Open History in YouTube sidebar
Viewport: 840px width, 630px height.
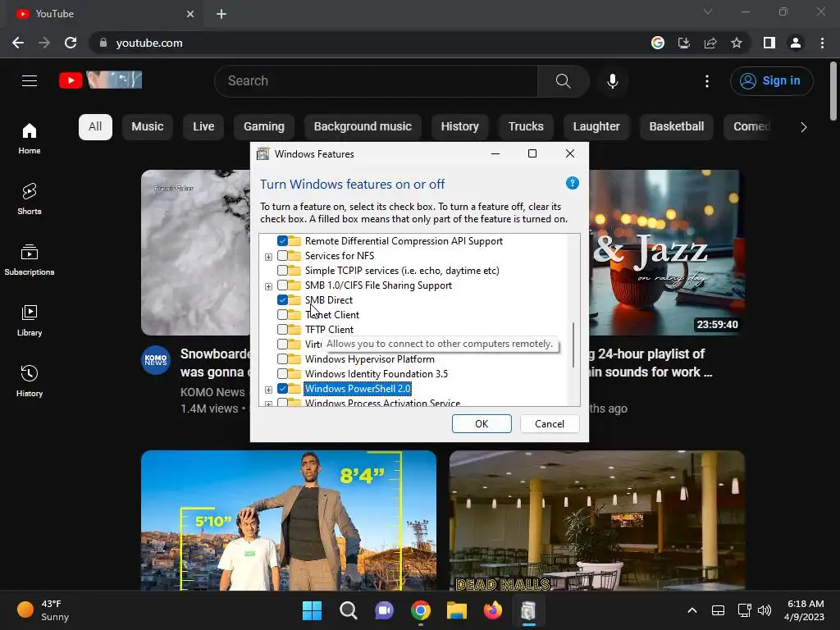tap(30, 381)
